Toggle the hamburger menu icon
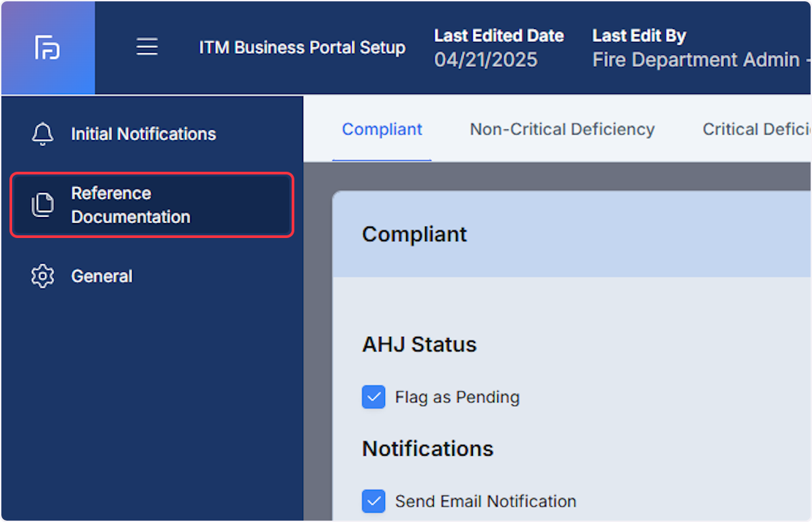The image size is (812, 522). (147, 47)
